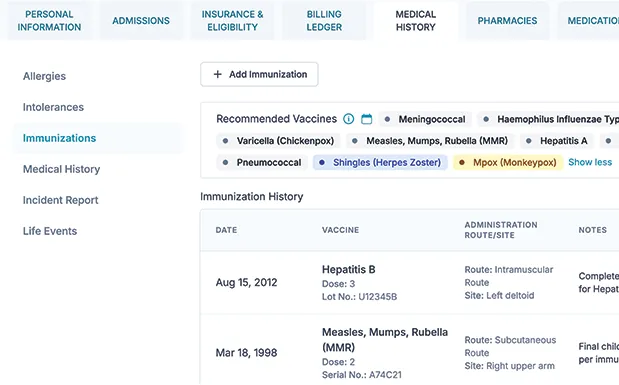Switch to the Pharmacies tab
The width and height of the screenshot is (619, 385).
coord(507,21)
